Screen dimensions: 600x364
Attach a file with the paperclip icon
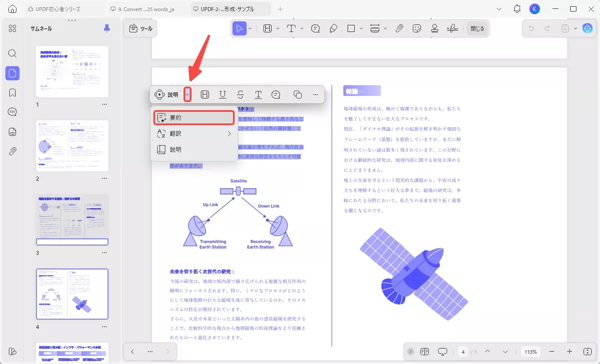[x=399, y=28]
